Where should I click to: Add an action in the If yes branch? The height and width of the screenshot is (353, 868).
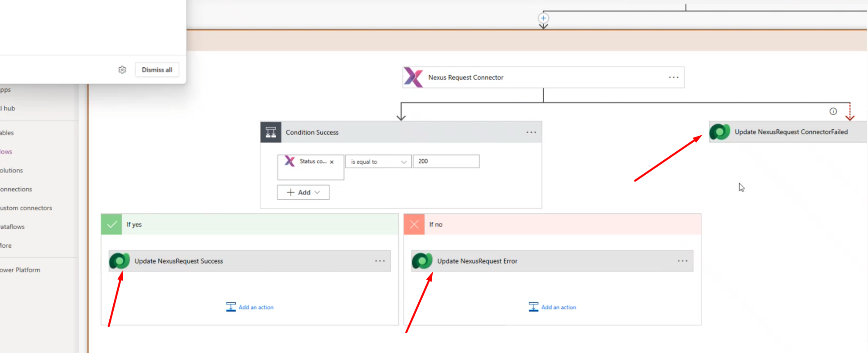point(250,307)
